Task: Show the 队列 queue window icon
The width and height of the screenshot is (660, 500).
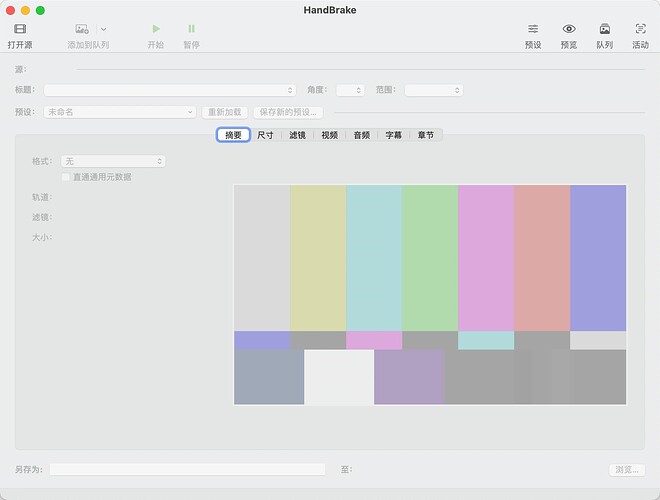Action: (605, 29)
